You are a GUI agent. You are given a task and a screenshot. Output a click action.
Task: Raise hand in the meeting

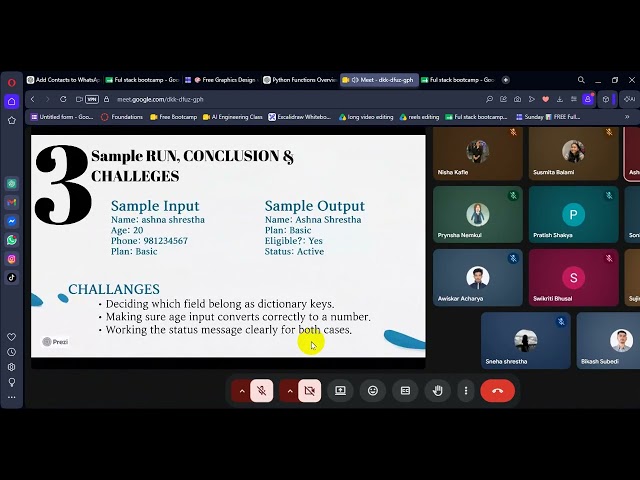(x=438, y=391)
